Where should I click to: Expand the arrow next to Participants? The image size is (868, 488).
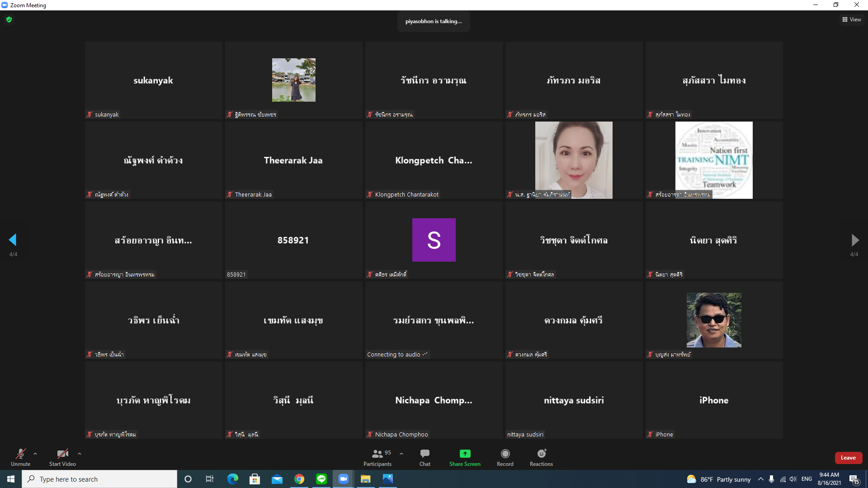pyautogui.click(x=401, y=454)
